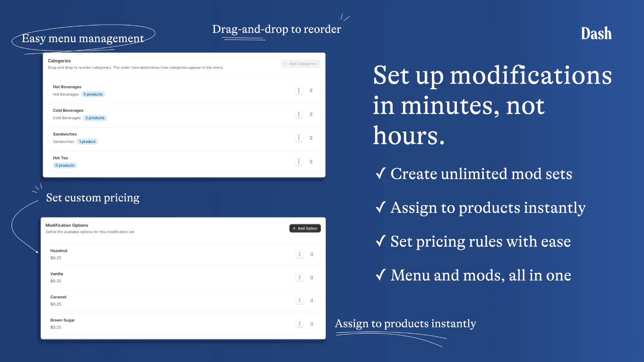This screenshot has height=362, width=644.
Task: Click the 1 product badge
Action: pos(87,142)
